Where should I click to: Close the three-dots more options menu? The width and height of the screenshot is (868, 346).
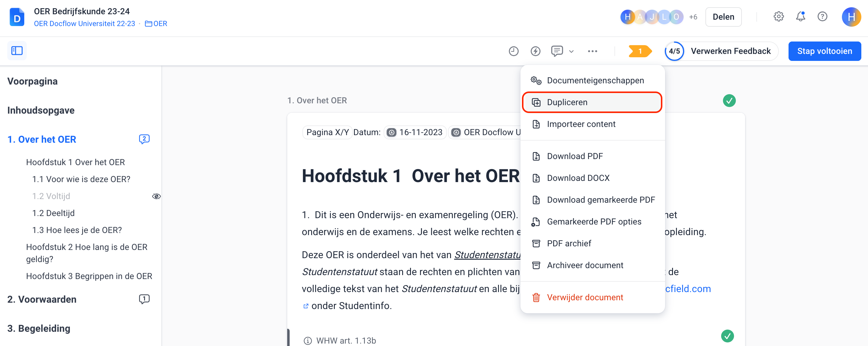pos(592,51)
